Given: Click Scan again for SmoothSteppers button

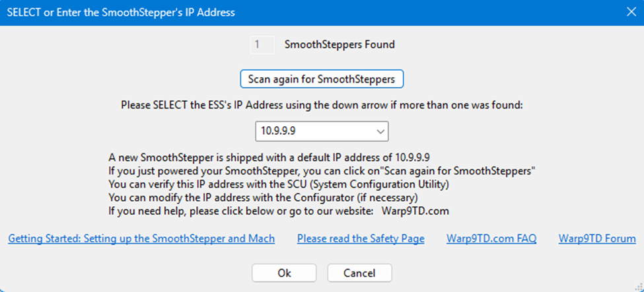Looking at the screenshot, I should click(x=321, y=79).
